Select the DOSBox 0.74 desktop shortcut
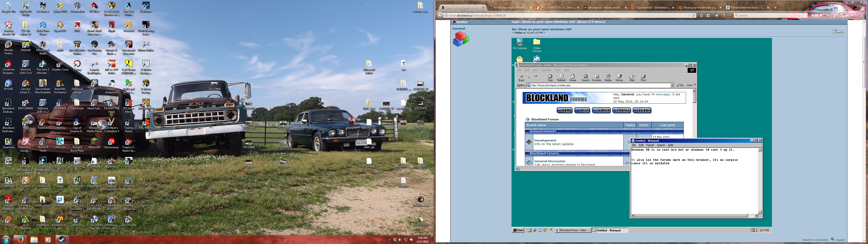The height and width of the screenshot is (244, 868). click(x=146, y=104)
